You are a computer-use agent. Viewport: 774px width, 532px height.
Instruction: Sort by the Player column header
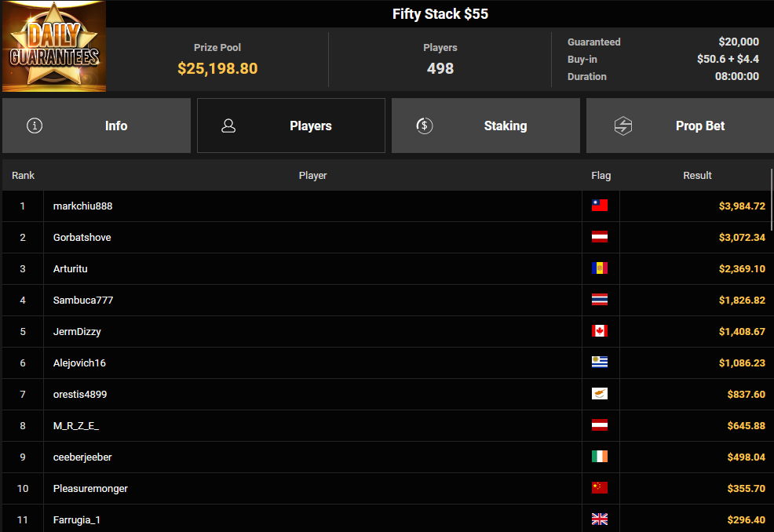pos(313,176)
